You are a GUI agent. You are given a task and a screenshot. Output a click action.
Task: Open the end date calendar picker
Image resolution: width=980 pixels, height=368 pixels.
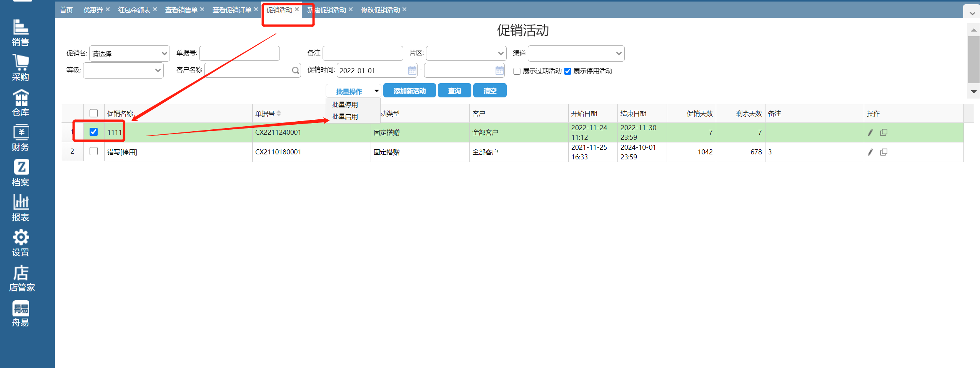[499, 70]
